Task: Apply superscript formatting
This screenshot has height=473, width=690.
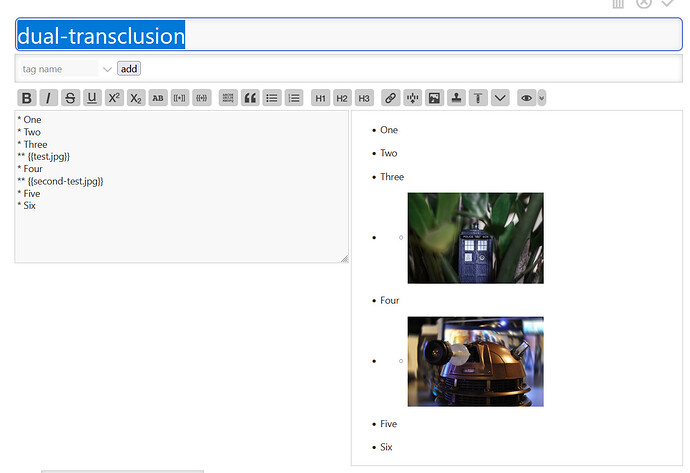Action: [114, 98]
